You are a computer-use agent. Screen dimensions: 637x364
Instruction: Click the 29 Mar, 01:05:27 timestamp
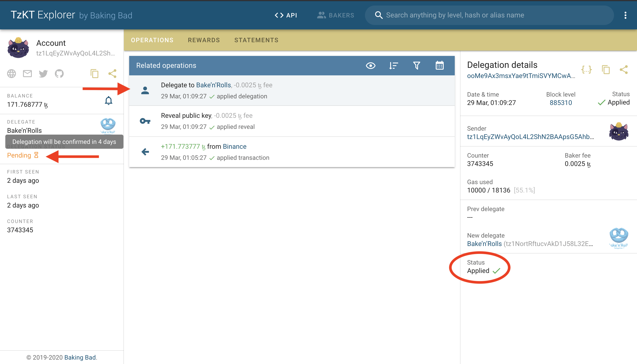pyautogui.click(x=184, y=158)
